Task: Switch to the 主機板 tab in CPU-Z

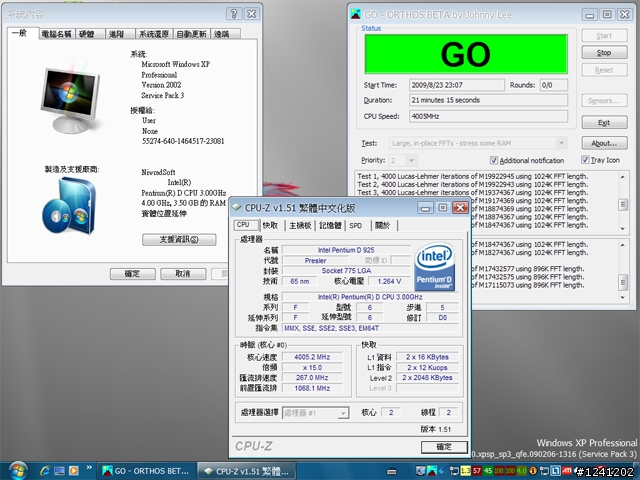Action: point(300,225)
